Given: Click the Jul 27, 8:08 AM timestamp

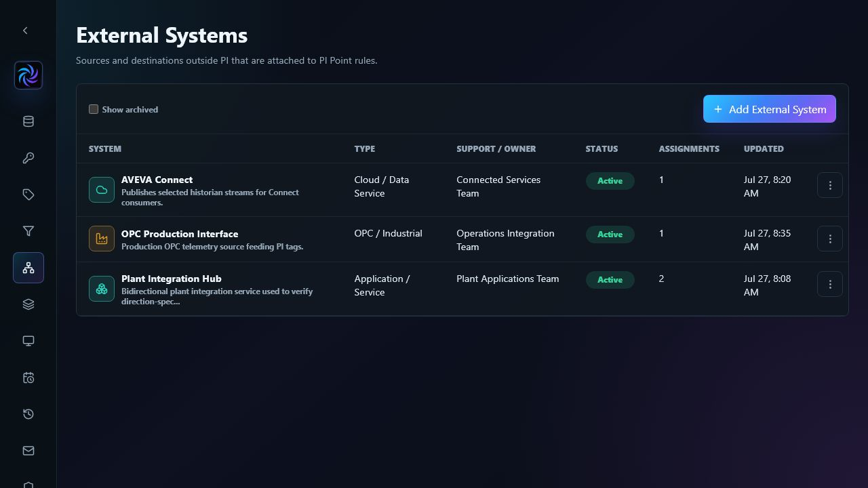Looking at the screenshot, I should [x=767, y=285].
